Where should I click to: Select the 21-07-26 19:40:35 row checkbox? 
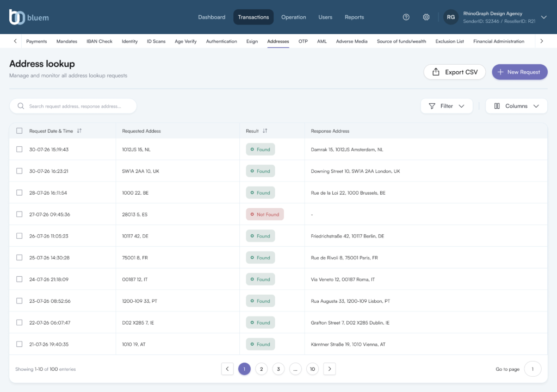coord(19,344)
